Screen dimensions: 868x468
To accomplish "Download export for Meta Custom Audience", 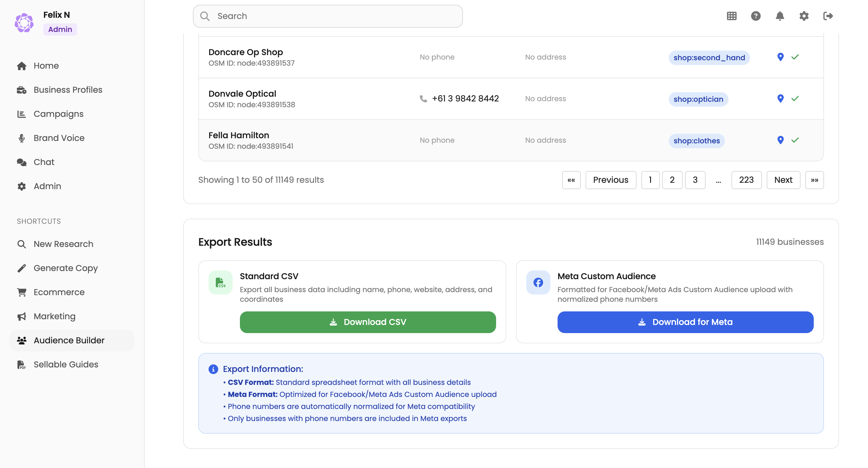I will tap(685, 322).
